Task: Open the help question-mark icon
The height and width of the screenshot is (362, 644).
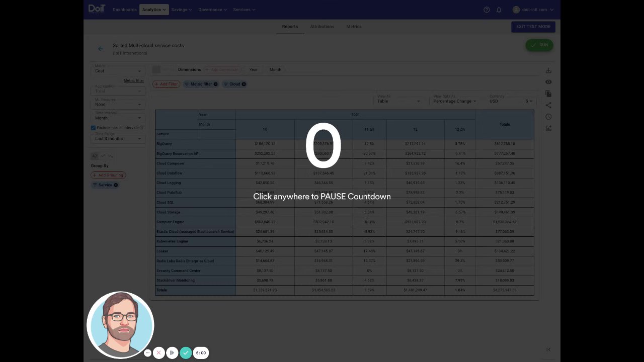Action: coord(487,10)
